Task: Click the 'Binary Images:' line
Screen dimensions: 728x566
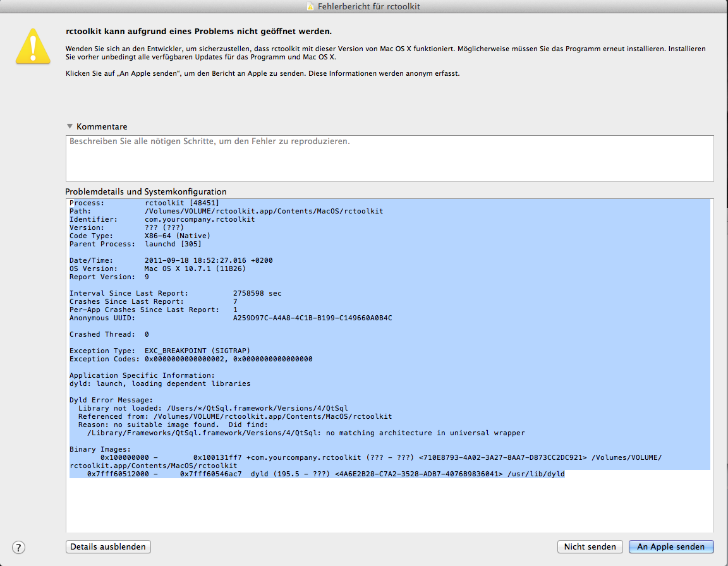Action: pos(100,449)
